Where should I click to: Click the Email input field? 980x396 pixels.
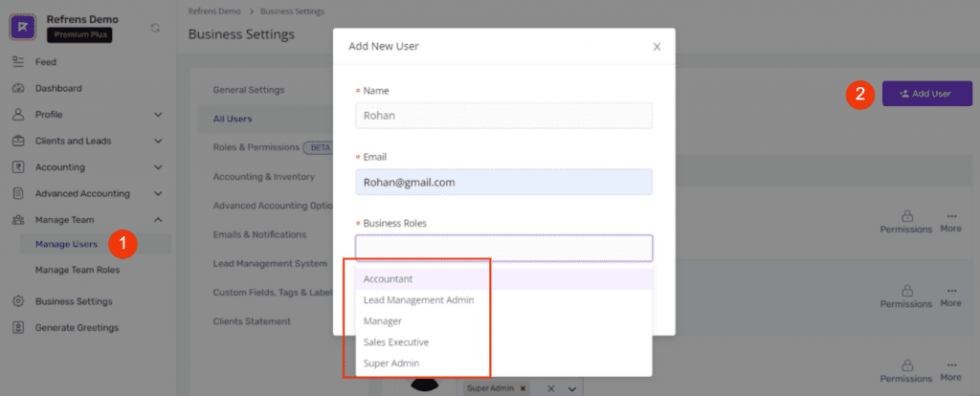pyautogui.click(x=503, y=182)
